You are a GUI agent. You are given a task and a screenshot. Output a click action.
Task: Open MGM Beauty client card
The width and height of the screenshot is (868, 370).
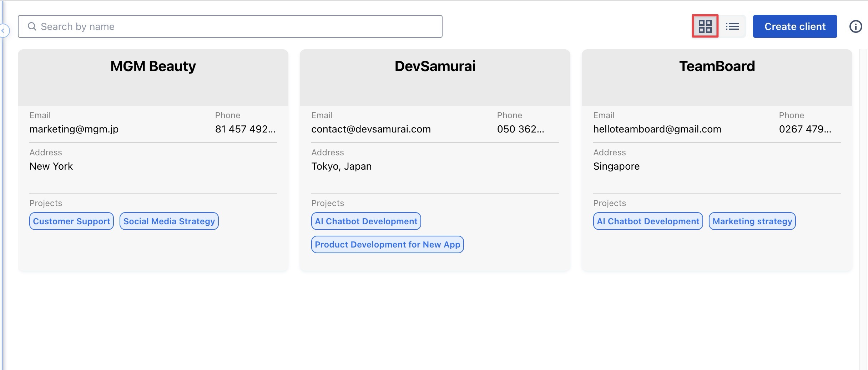pyautogui.click(x=153, y=66)
